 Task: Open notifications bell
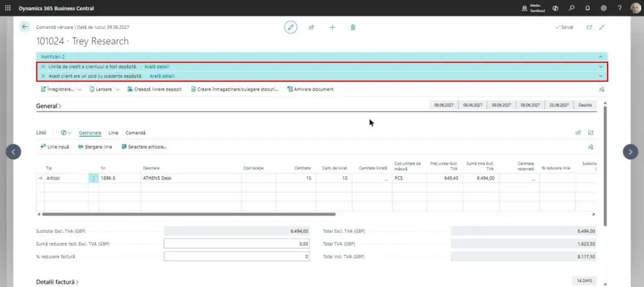(x=587, y=8)
